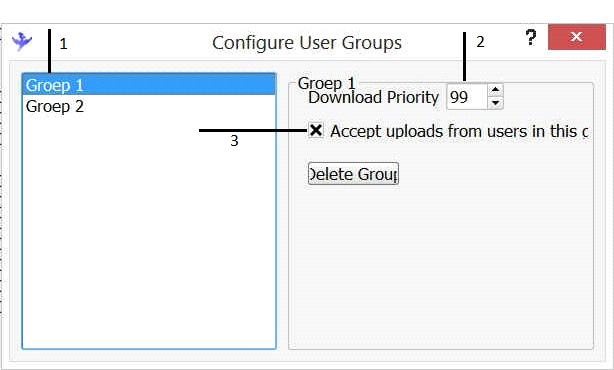The width and height of the screenshot is (614, 370).
Task: Select Groep 2 in the group list
Action: (x=149, y=106)
